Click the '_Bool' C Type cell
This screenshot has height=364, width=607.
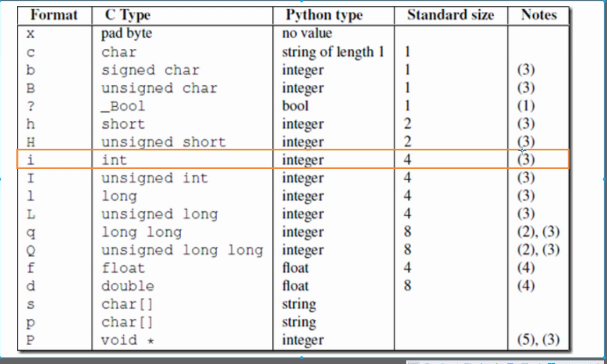pyautogui.click(x=123, y=106)
